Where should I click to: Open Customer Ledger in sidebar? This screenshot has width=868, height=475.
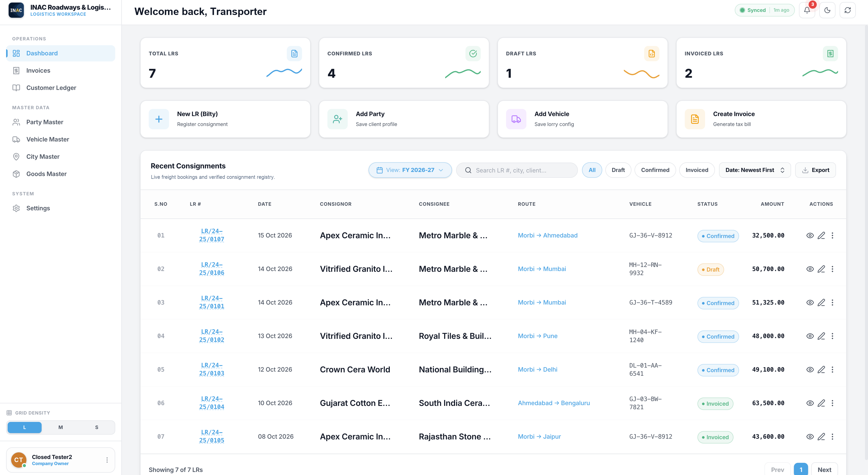pyautogui.click(x=61, y=88)
